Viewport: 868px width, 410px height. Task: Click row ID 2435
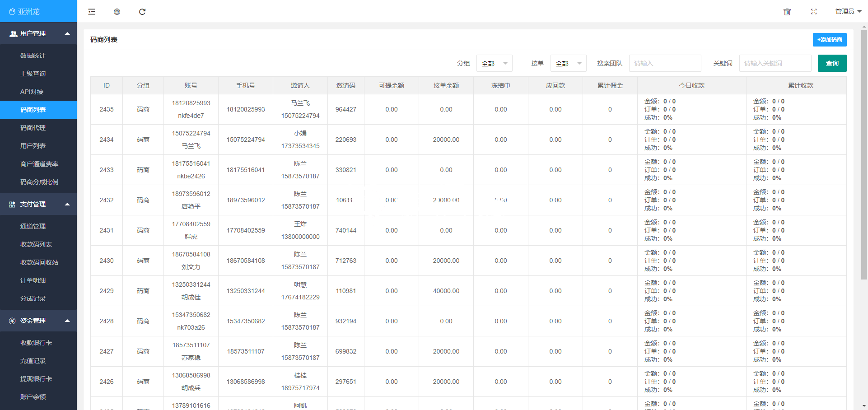coord(107,109)
